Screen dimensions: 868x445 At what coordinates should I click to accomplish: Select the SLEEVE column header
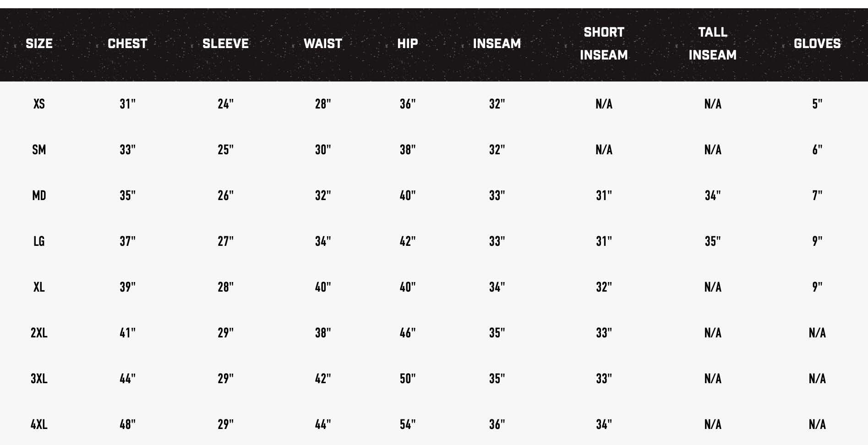click(225, 43)
